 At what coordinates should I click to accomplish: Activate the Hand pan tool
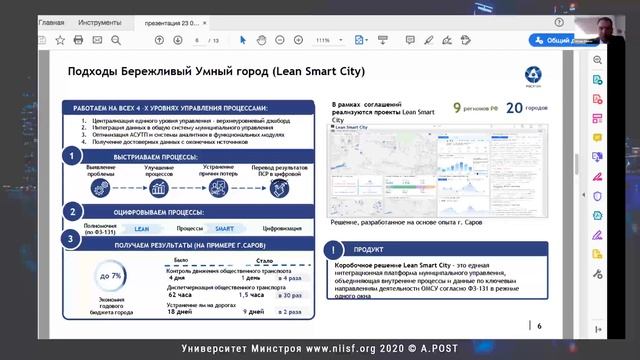pos(261,40)
